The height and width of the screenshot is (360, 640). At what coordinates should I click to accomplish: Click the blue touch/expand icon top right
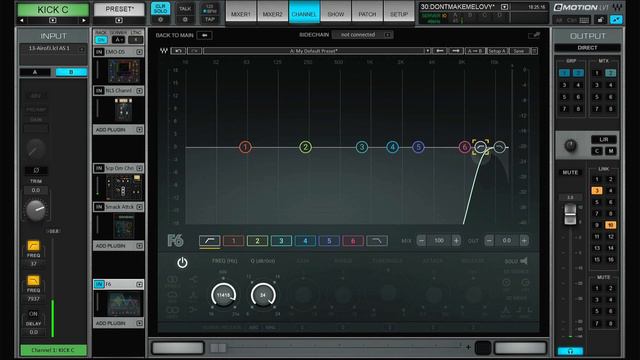(616, 20)
